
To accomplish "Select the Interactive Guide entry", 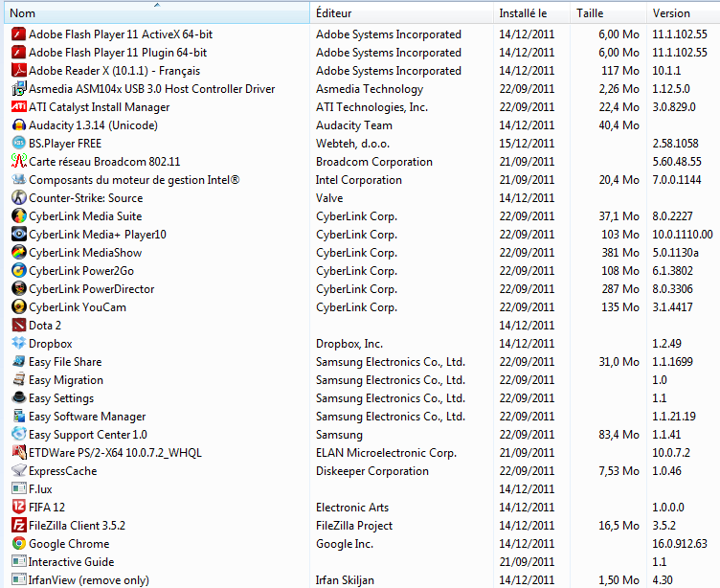I will coord(71,562).
